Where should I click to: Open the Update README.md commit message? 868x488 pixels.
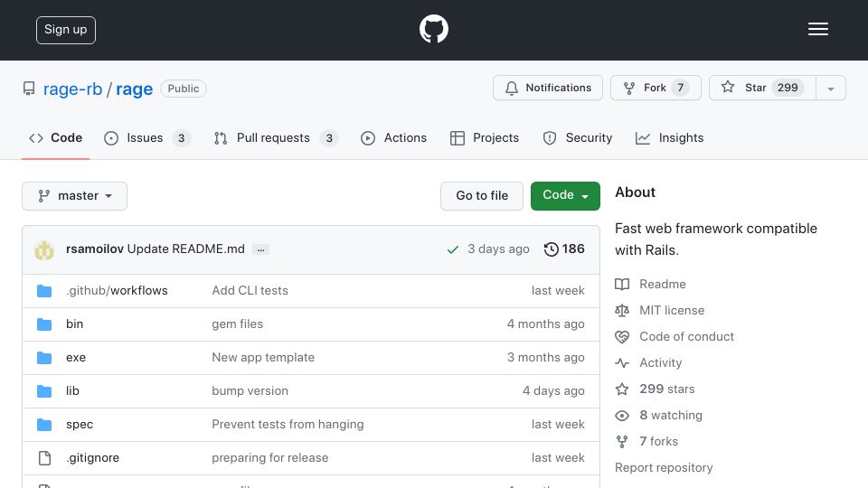pos(186,249)
